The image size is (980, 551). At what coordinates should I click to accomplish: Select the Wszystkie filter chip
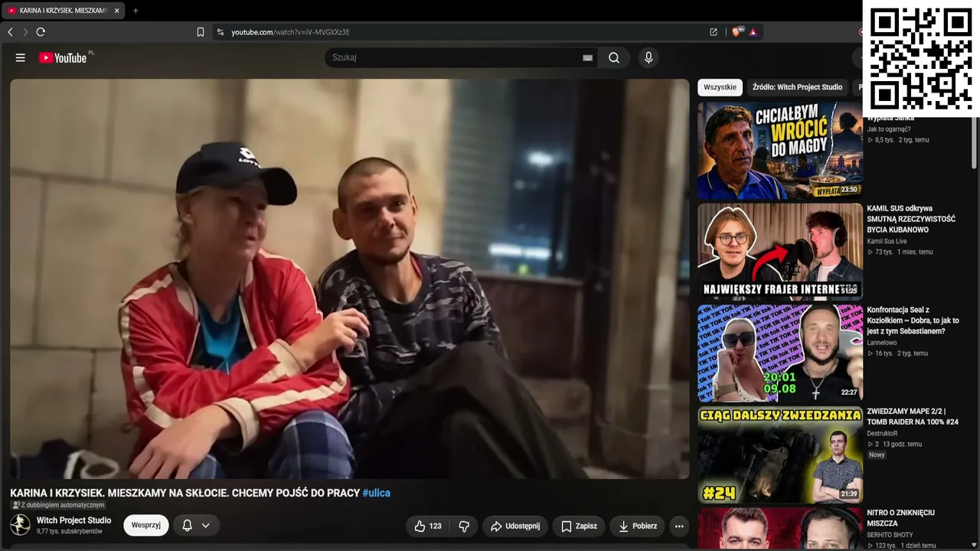720,87
